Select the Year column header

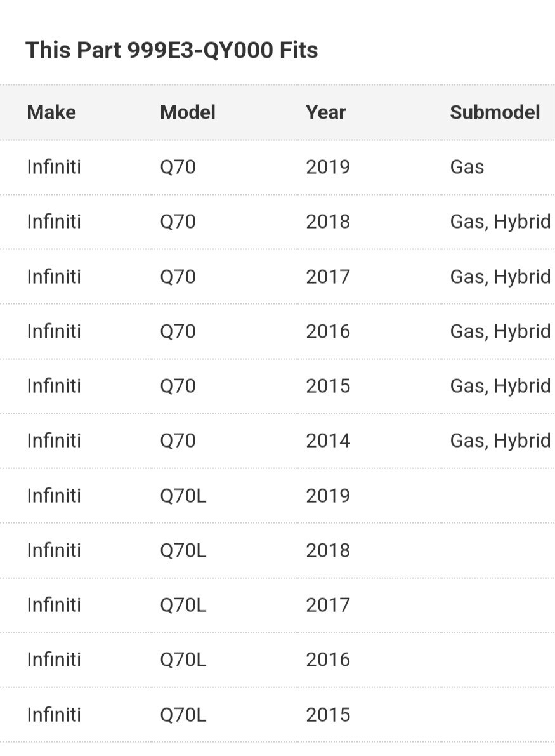[x=325, y=112]
